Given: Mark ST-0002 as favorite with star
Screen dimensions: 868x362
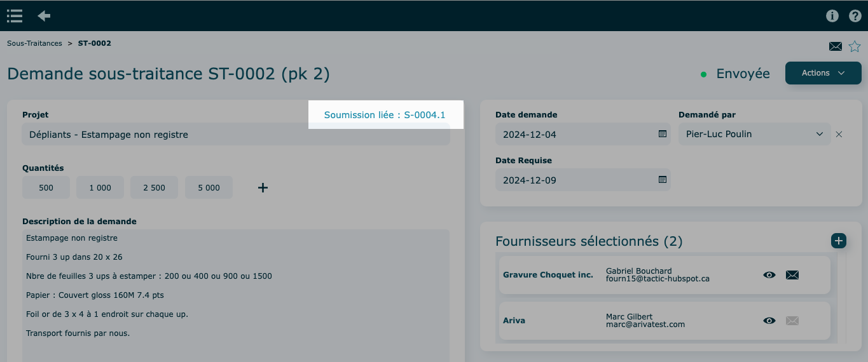Looking at the screenshot, I should [854, 46].
